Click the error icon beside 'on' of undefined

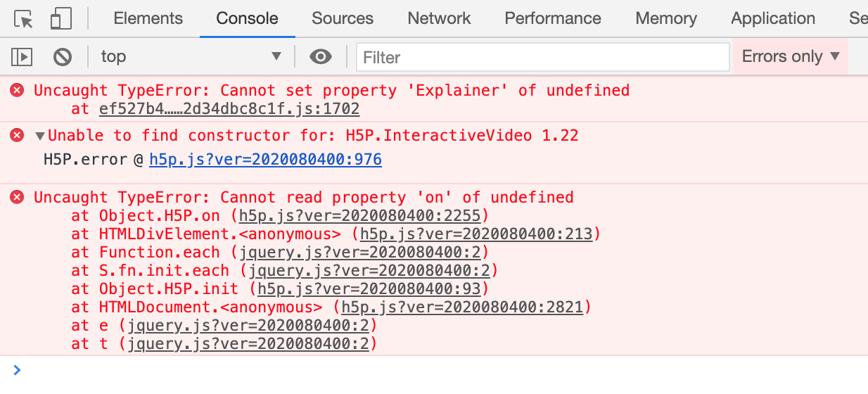(x=17, y=197)
